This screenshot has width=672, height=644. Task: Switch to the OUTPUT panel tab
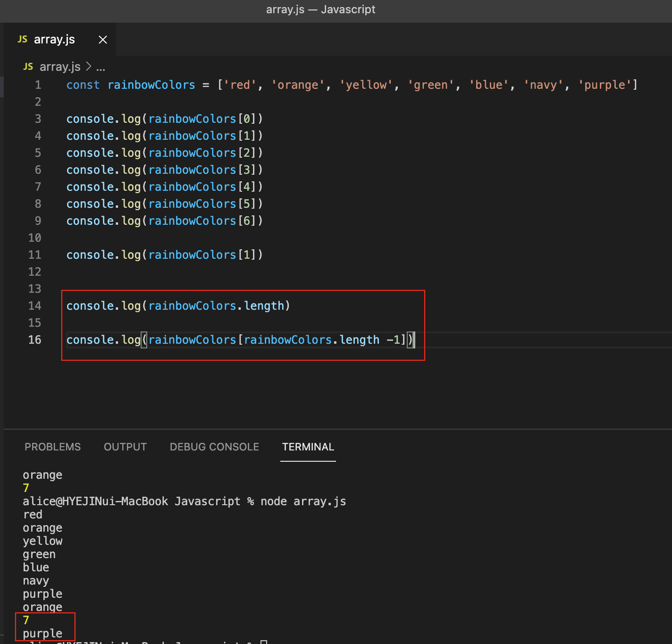126,447
